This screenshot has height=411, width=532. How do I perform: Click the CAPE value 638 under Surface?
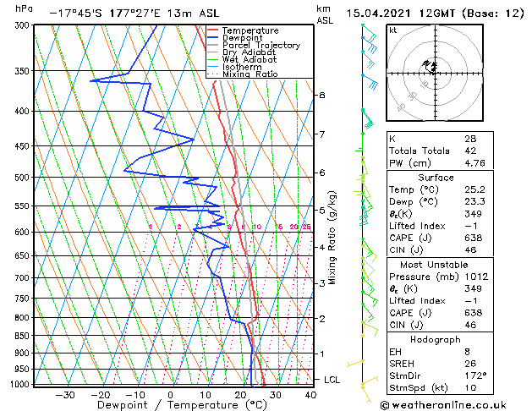474,238
